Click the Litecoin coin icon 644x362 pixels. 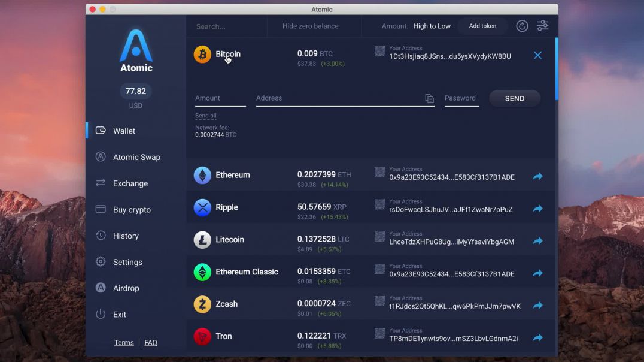(202, 240)
